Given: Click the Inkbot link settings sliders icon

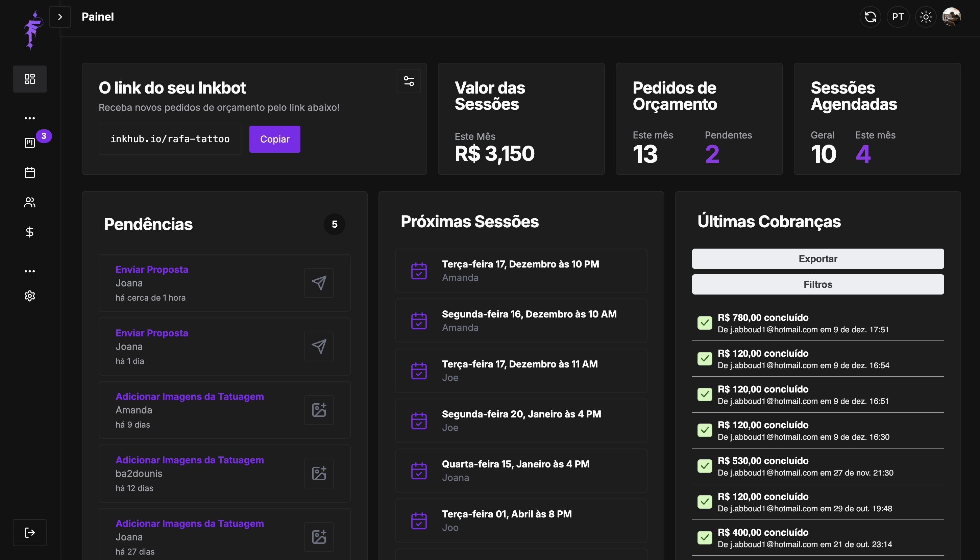Looking at the screenshot, I should (x=409, y=81).
